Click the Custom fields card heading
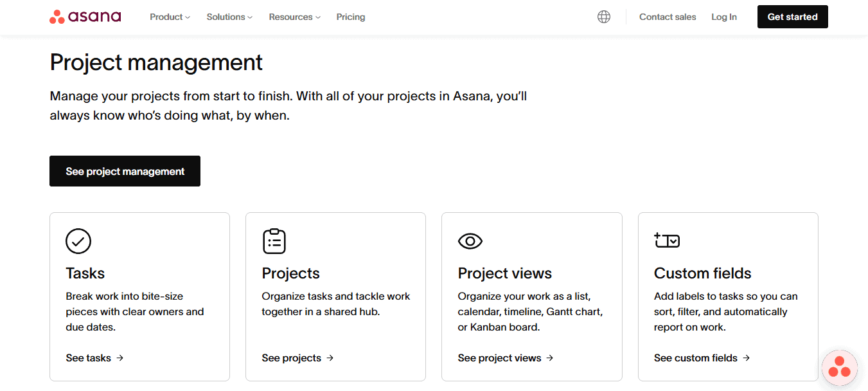Viewport: 868px width, 391px height. [703, 273]
